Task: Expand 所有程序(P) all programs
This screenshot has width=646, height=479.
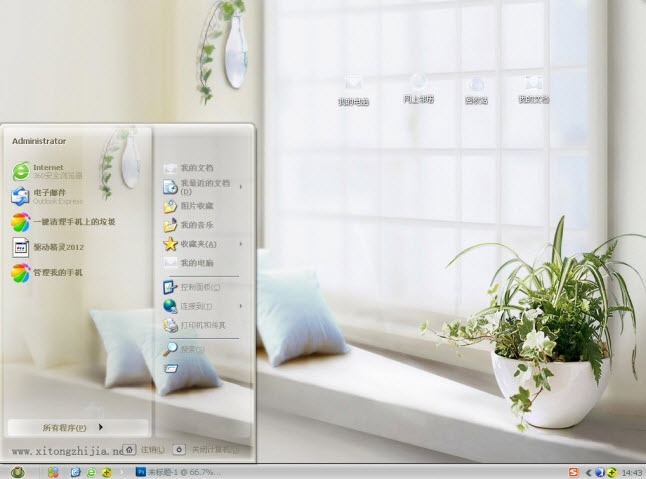Action: coord(77,428)
